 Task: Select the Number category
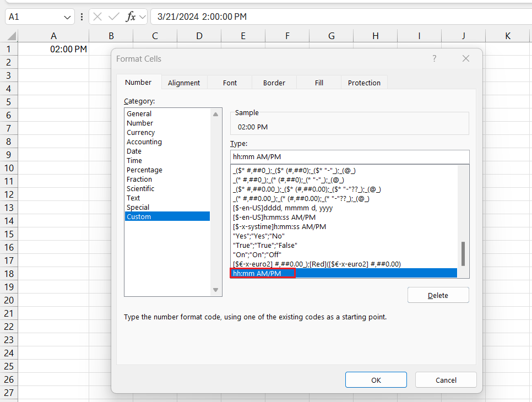[167, 123]
